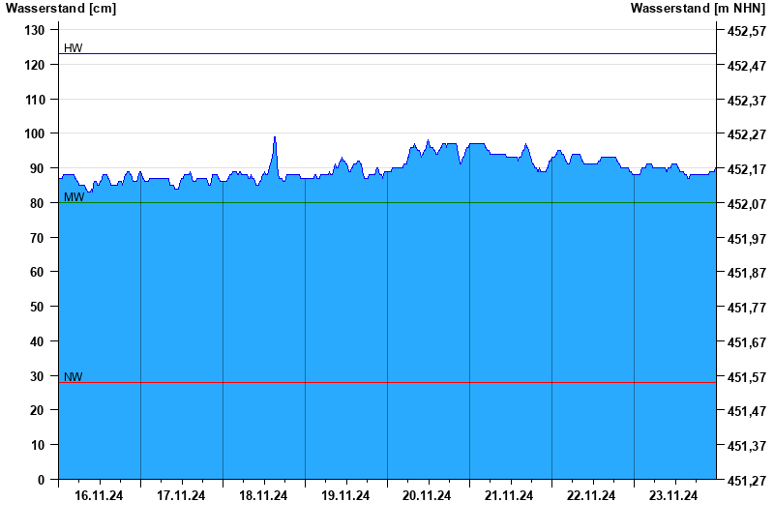Click the right axis value 451,77
The width and height of the screenshot is (774, 532).
(x=747, y=308)
